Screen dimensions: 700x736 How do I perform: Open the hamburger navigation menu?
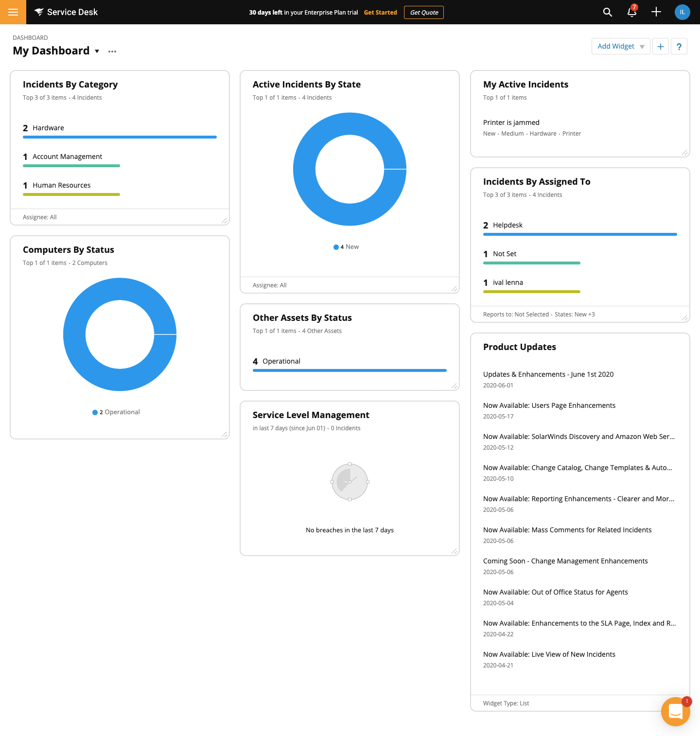13,12
